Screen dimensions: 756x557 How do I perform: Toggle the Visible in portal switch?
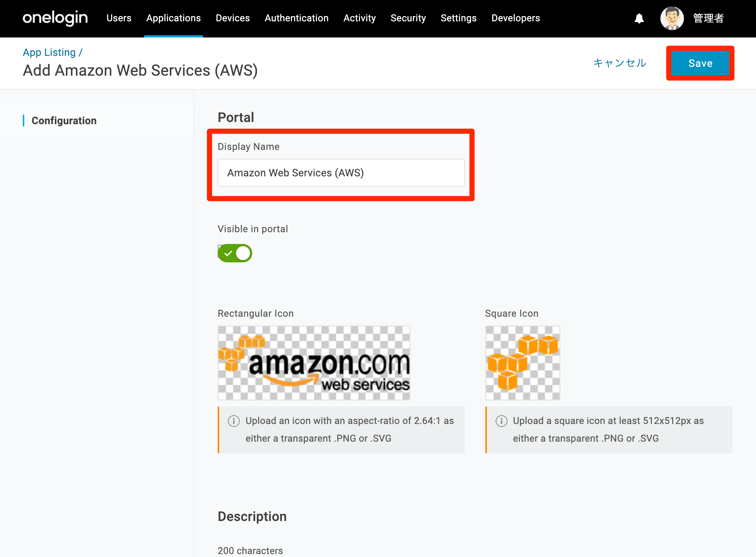click(235, 253)
